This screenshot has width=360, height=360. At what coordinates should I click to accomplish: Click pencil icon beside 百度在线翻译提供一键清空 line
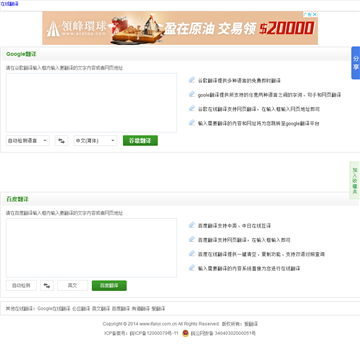click(192, 254)
